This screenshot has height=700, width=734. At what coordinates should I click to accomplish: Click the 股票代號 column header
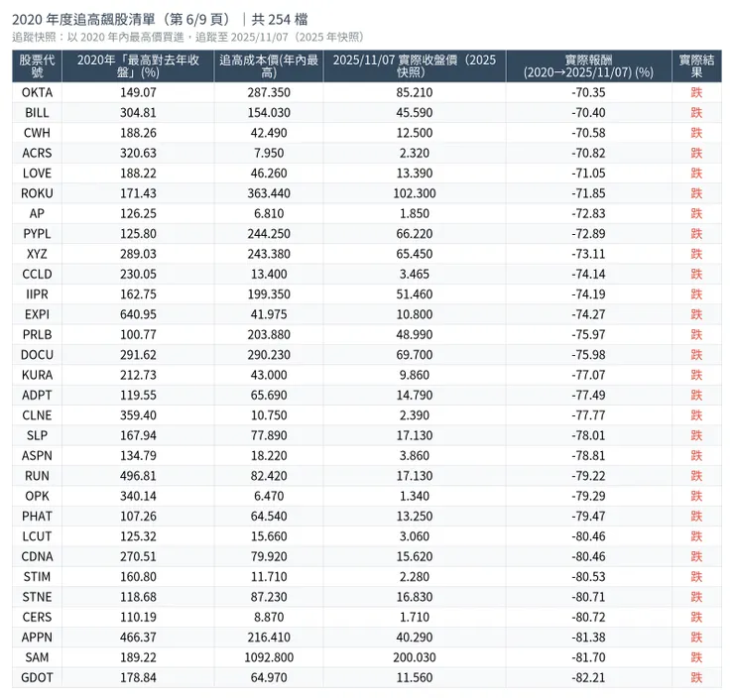pyautogui.click(x=37, y=66)
